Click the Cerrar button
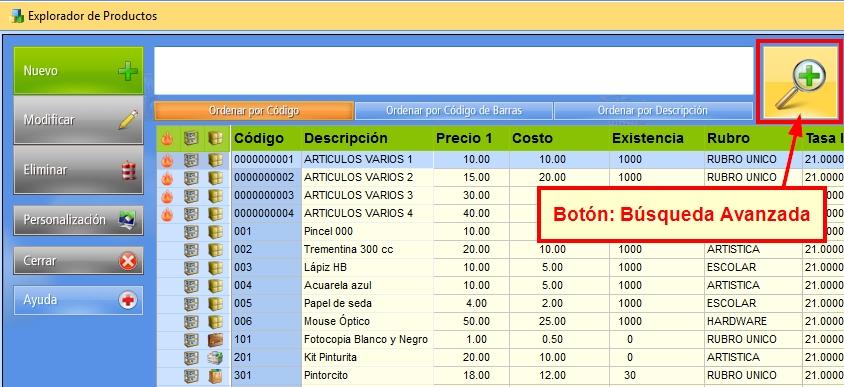 click(78, 261)
